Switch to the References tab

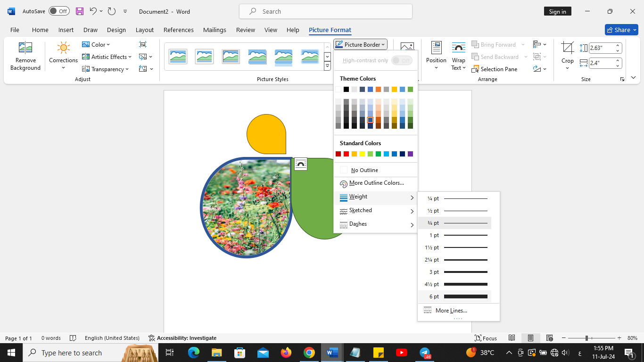[x=179, y=30]
